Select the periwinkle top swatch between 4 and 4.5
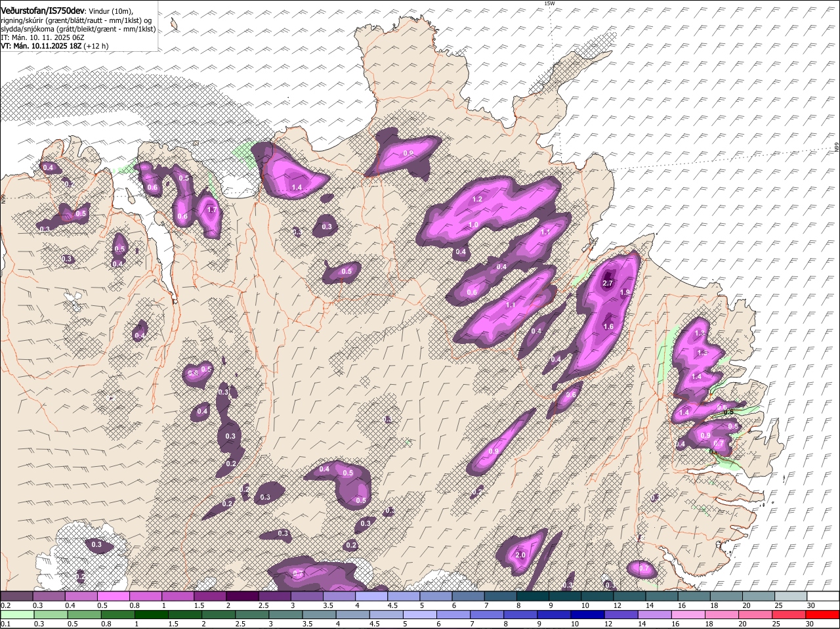Screen dimensions: 840x629 [371, 596]
